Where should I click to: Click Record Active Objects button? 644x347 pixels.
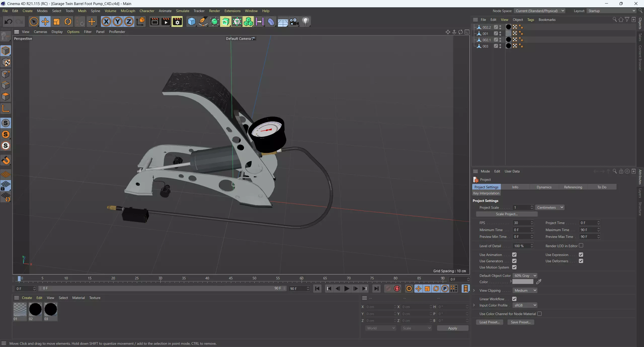click(388, 289)
